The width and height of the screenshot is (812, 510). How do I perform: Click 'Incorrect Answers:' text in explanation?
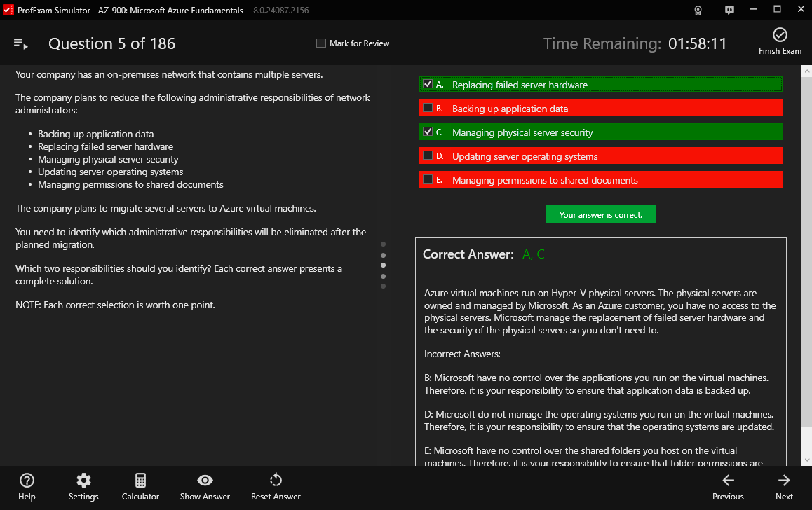pos(462,354)
